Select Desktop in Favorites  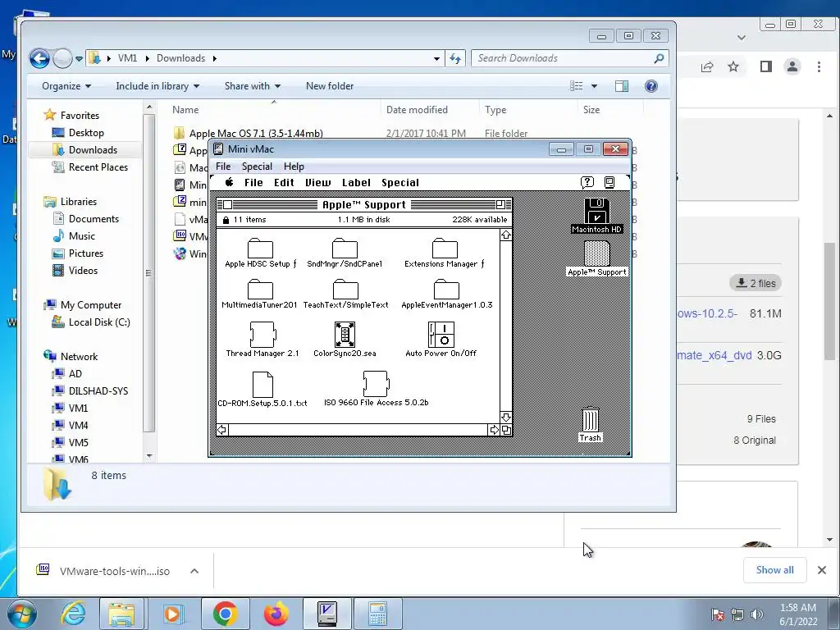point(86,133)
